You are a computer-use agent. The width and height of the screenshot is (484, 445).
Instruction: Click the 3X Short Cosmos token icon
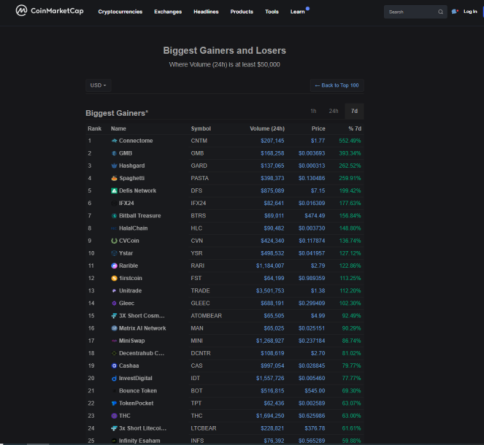coord(114,316)
